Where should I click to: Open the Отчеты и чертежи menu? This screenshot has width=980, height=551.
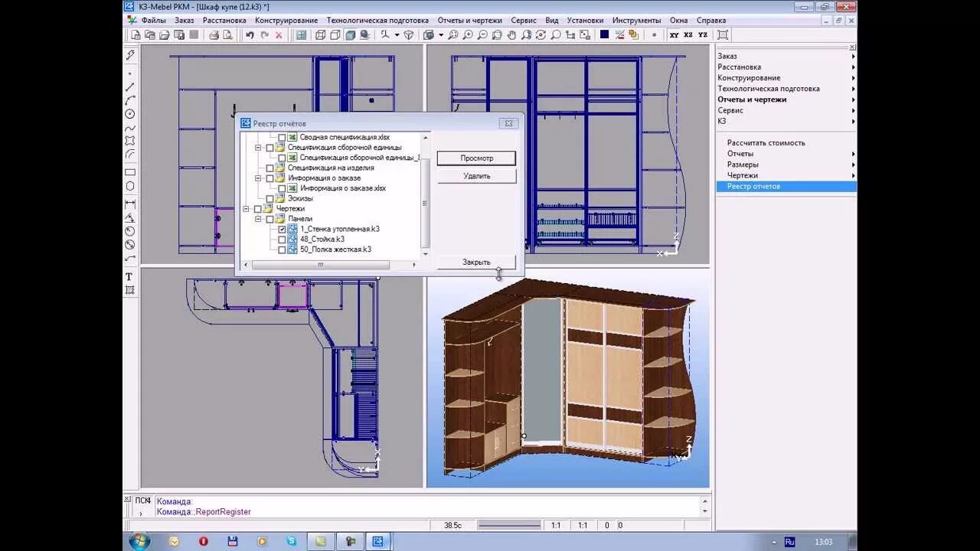coord(470,21)
